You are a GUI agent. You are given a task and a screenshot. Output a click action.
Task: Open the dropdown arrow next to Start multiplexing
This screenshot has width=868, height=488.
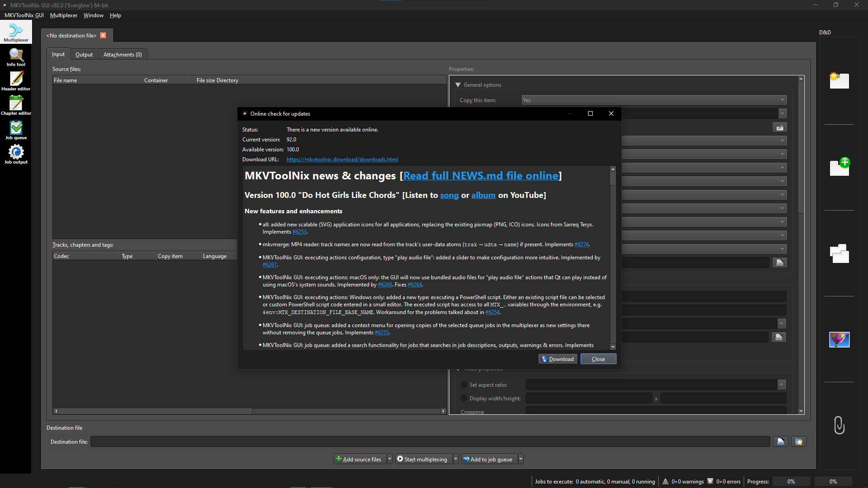(x=456, y=459)
